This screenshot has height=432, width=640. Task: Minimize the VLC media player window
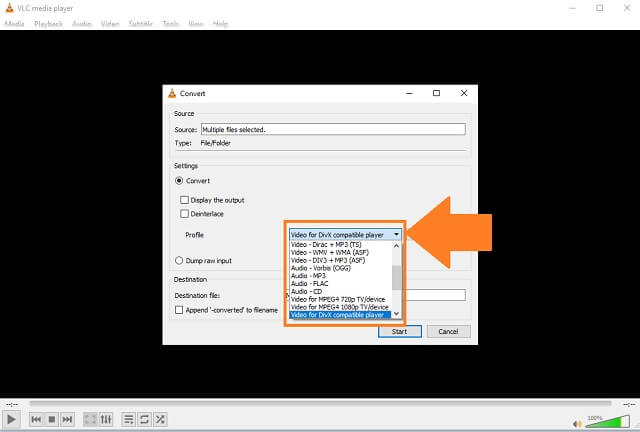click(573, 8)
